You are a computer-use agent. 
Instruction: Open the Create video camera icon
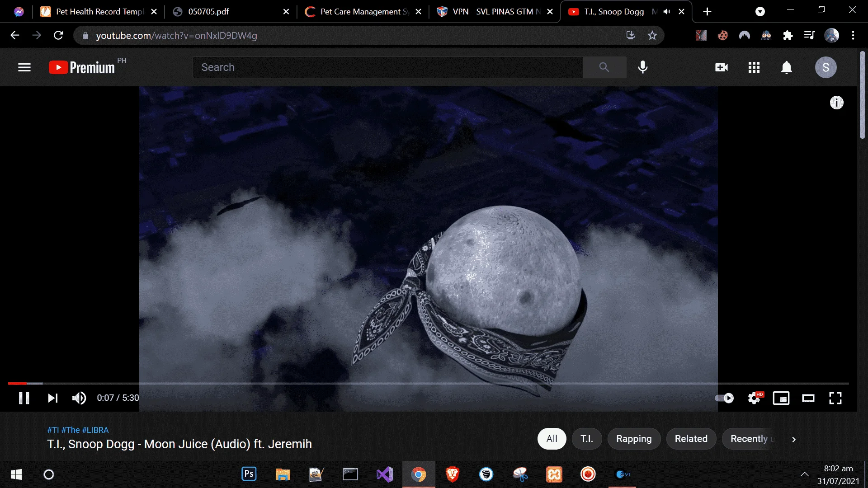pyautogui.click(x=722, y=67)
